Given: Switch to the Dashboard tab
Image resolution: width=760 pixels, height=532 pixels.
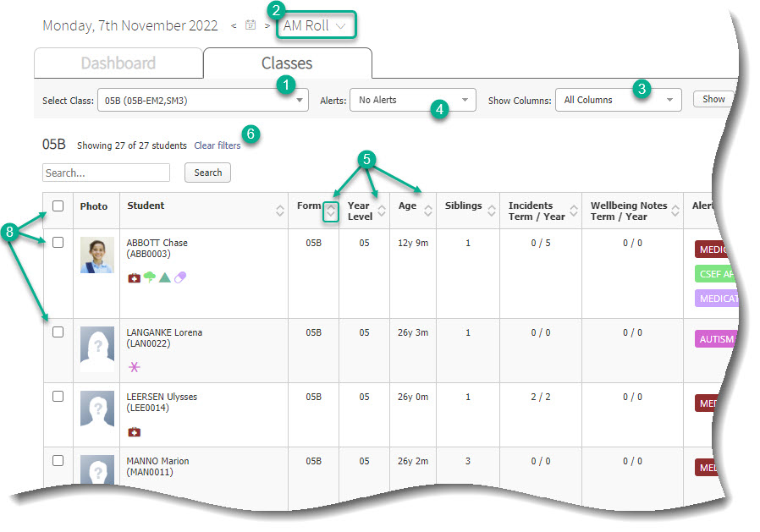Looking at the screenshot, I should point(118,63).
